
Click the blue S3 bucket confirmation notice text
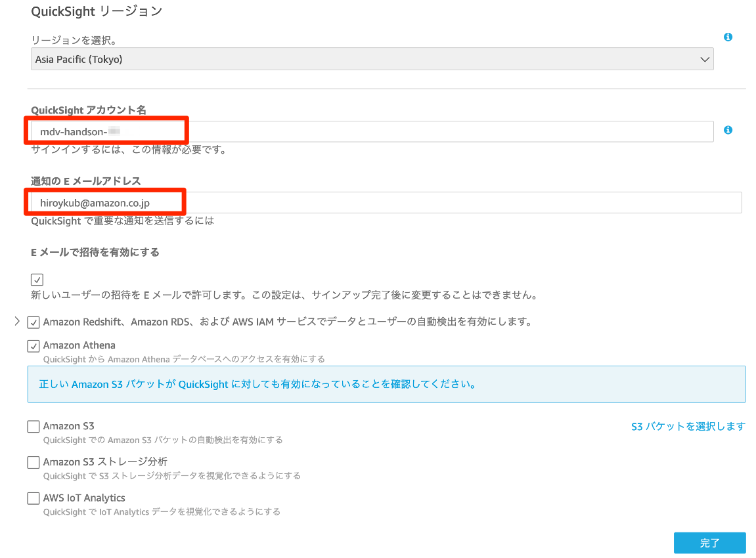click(x=258, y=384)
